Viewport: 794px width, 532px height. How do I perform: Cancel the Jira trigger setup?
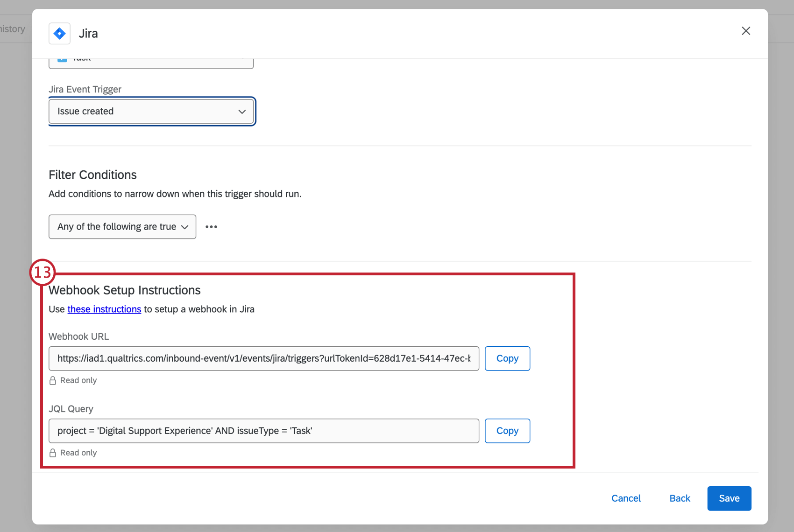pyautogui.click(x=626, y=498)
